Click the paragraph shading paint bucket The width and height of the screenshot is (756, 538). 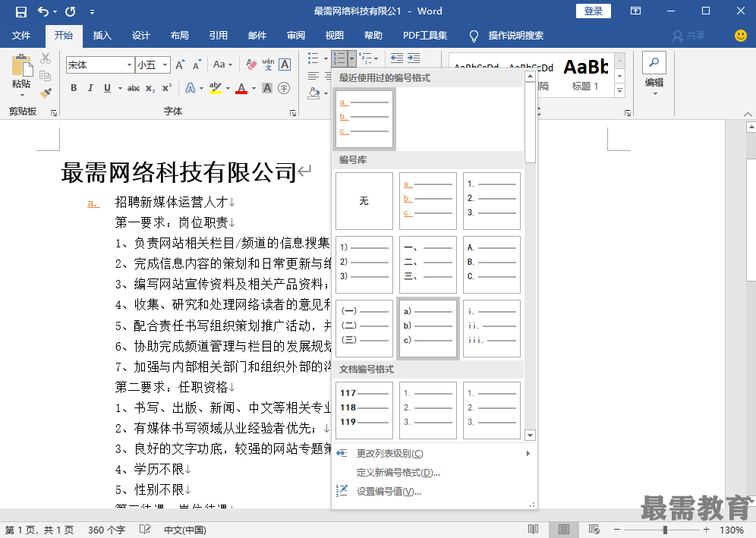pos(314,93)
